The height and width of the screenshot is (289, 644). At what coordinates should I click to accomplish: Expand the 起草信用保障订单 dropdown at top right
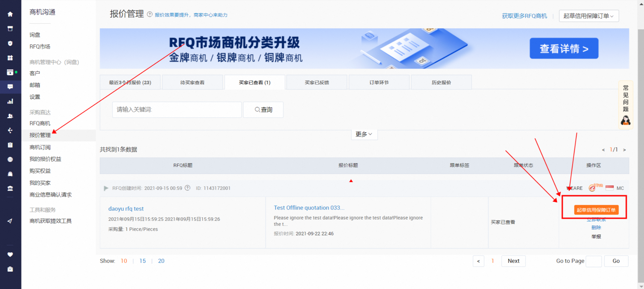point(589,16)
